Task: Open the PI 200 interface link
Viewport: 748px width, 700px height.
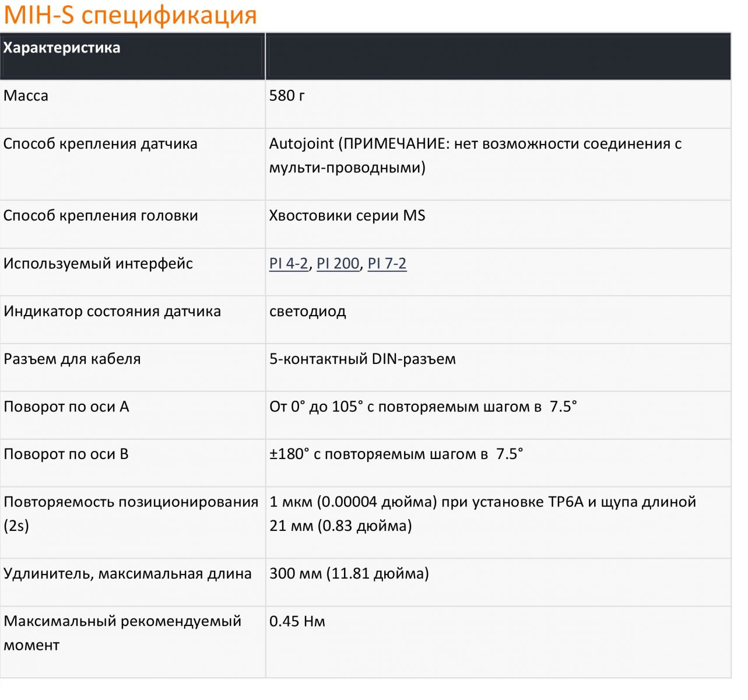Action: point(338,264)
